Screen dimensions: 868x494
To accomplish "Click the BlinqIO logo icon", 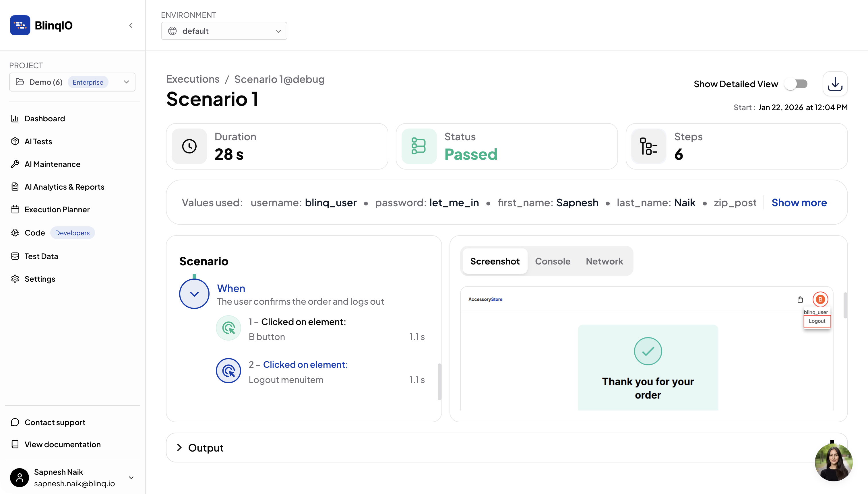I will pos(20,25).
